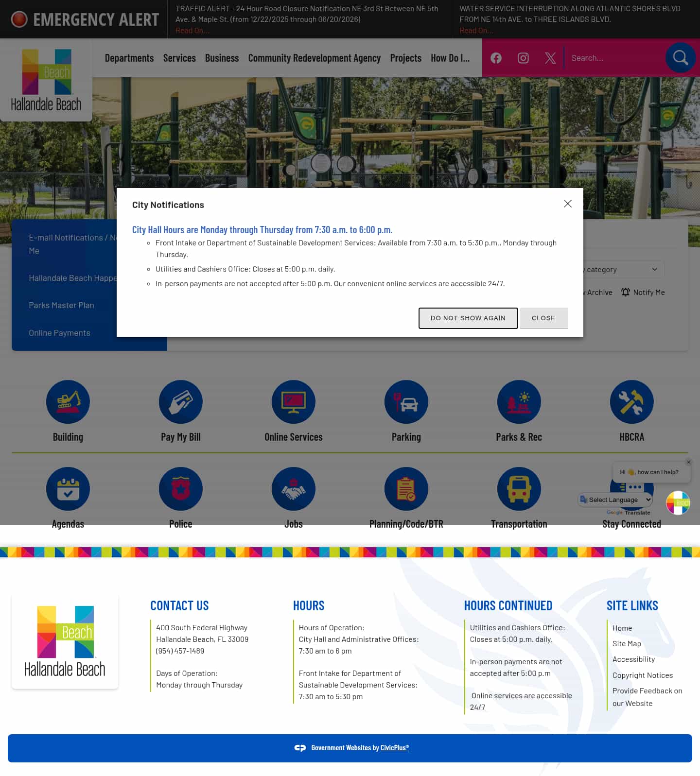Viewport: 700px width, 776px height.
Task: Read On for the traffic alert
Action: [x=192, y=31]
